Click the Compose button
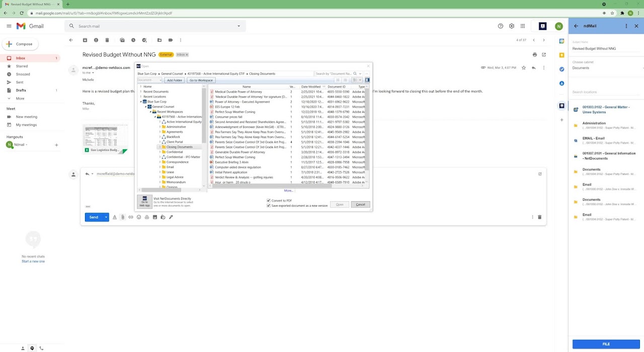Viewport: 644px width, 352px height. pos(20,44)
